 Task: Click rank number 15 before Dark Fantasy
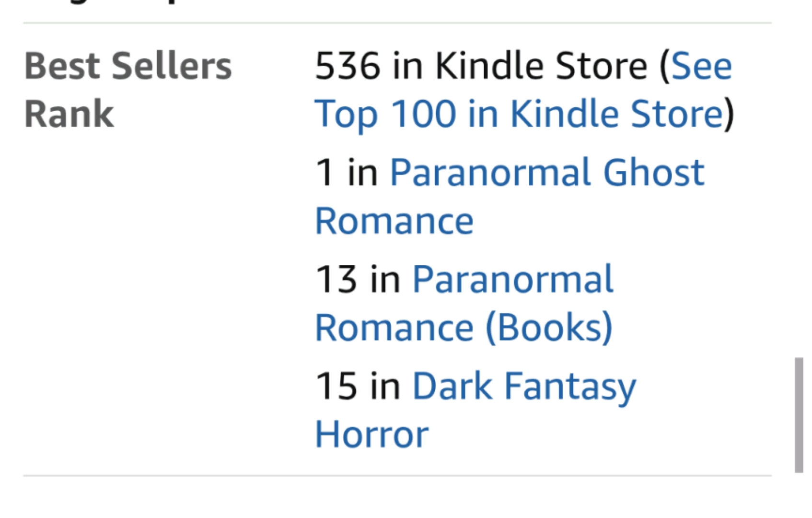[x=336, y=386]
